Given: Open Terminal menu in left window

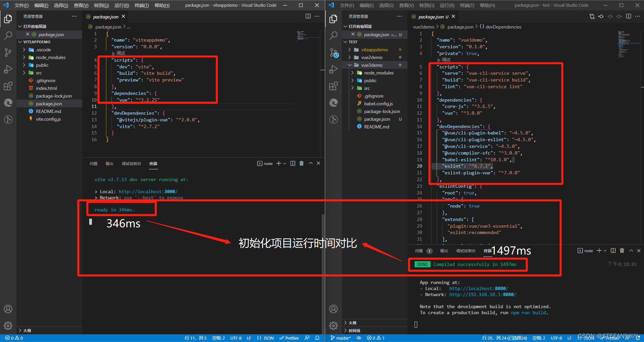Looking at the screenshot, I should (x=142, y=5).
